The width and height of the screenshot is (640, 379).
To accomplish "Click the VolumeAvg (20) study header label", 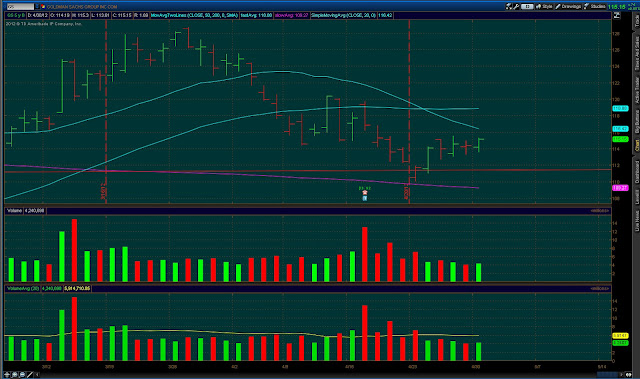I will point(23,288).
